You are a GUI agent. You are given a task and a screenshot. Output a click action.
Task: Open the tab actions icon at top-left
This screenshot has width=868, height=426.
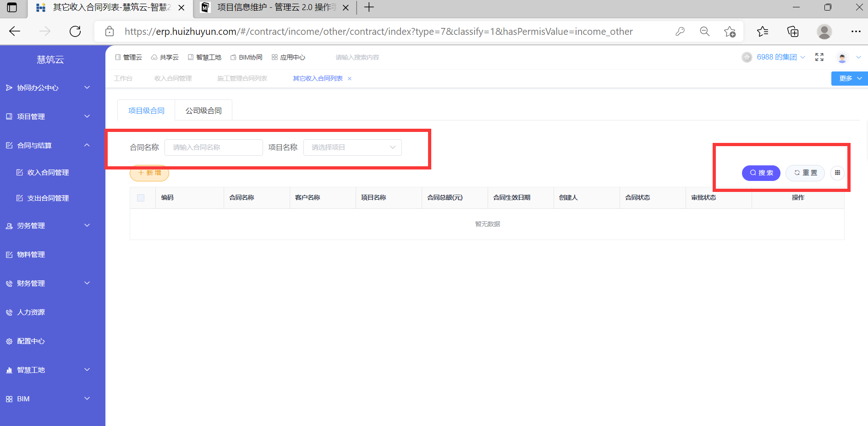(x=12, y=7)
